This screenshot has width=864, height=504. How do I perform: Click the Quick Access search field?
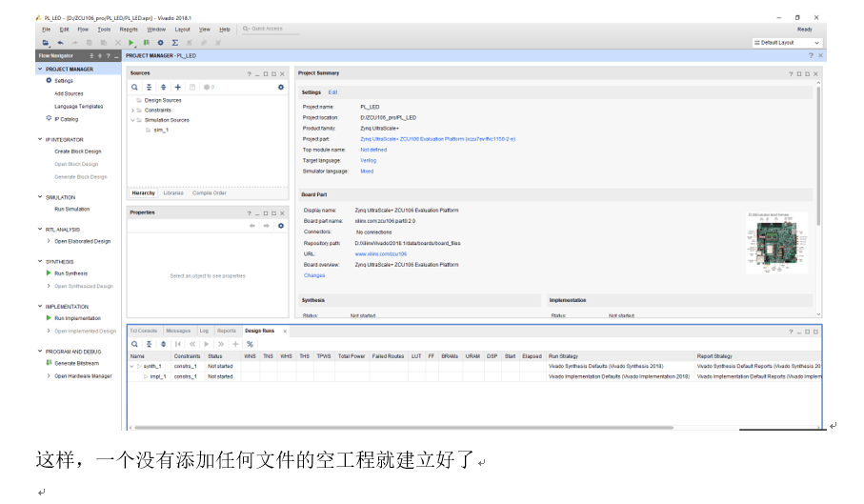tap(271, 29)
